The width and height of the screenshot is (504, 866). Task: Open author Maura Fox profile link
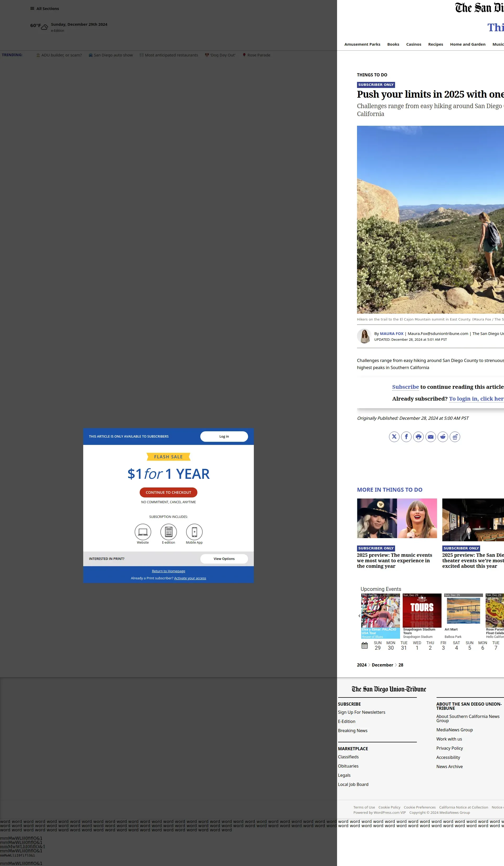click(391, 334)
